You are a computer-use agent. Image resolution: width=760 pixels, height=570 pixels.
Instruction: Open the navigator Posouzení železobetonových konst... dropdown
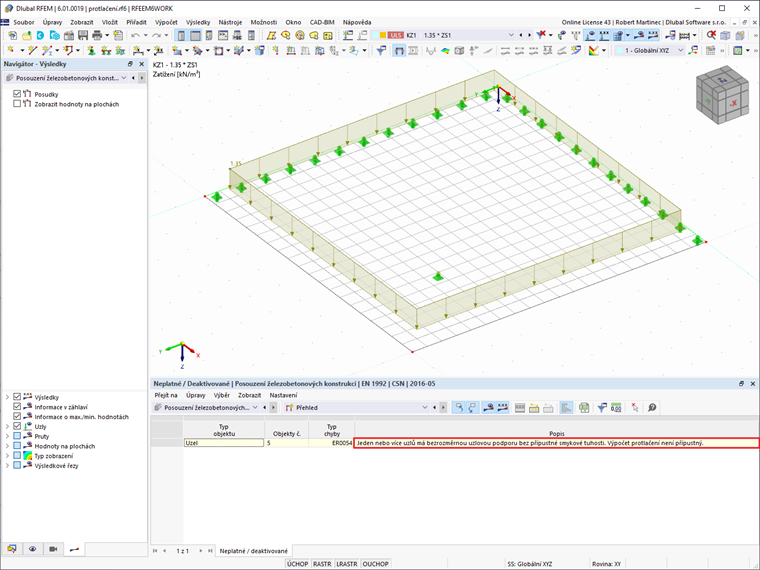coord(124,78)
